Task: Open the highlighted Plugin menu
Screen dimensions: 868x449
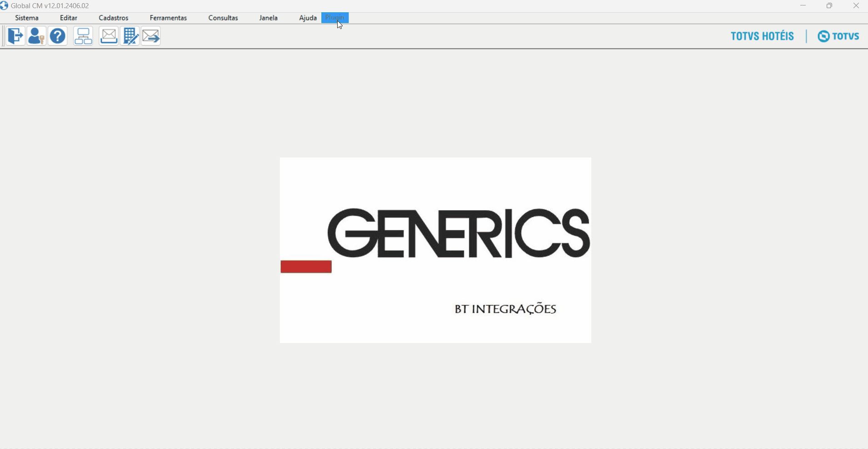Action: pos(335,18)
